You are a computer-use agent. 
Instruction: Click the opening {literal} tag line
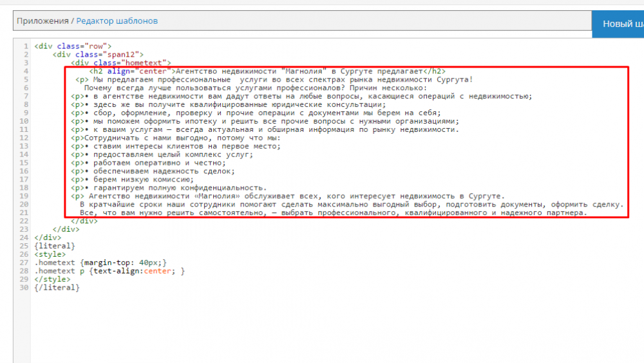click(x=55, y=246)
